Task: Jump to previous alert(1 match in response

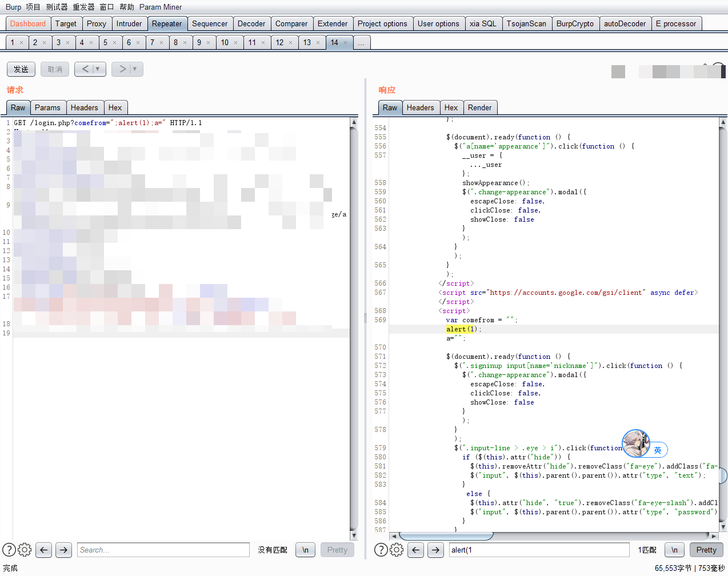Action: (416, 550)
